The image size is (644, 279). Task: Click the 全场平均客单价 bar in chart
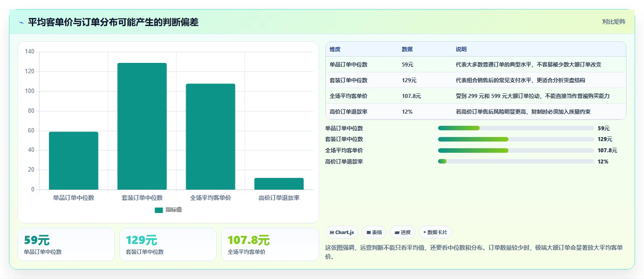pos(210,137)
